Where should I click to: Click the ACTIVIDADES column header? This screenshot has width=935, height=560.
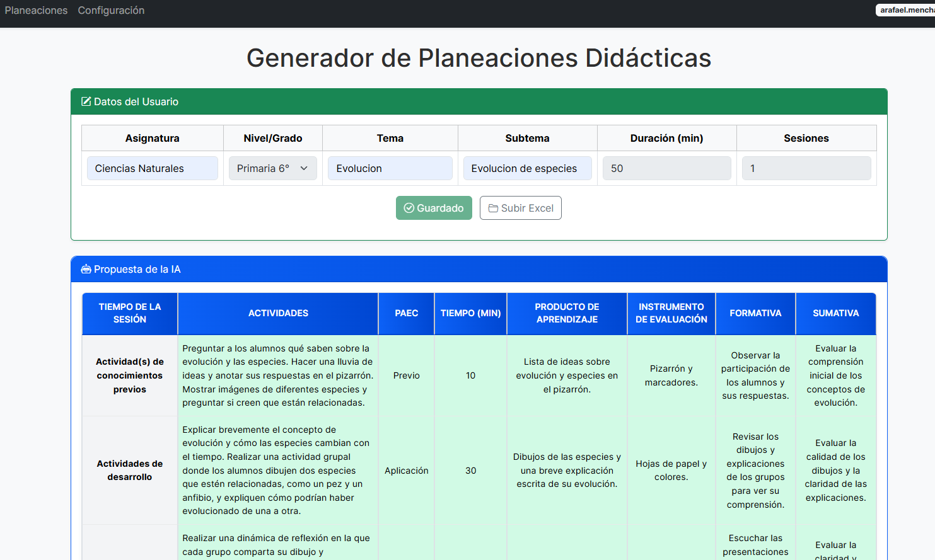click(x=278, y=313)
